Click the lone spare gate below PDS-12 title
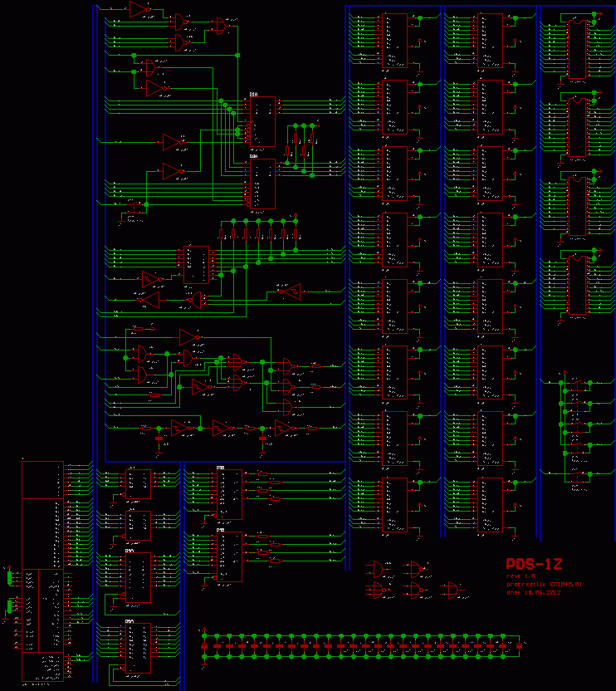This screenshot has height=691, width=616. click(x=452, y=590)
